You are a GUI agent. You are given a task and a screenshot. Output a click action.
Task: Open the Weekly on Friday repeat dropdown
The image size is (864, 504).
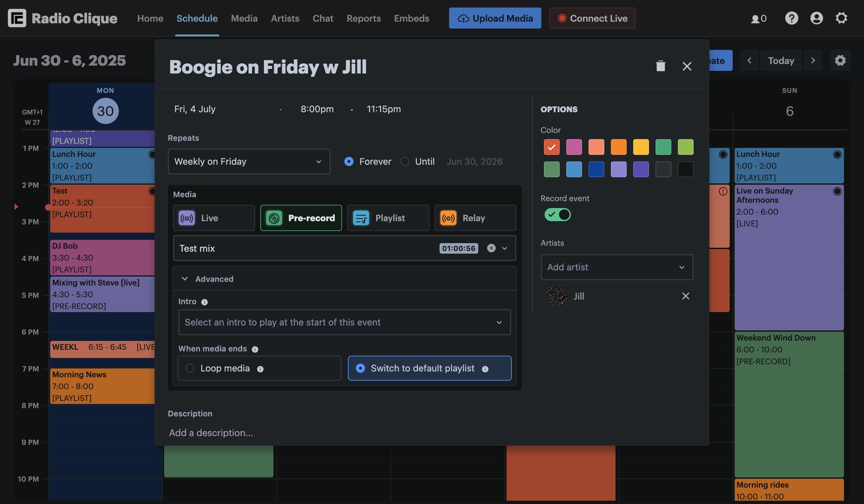tap(249, 161)
